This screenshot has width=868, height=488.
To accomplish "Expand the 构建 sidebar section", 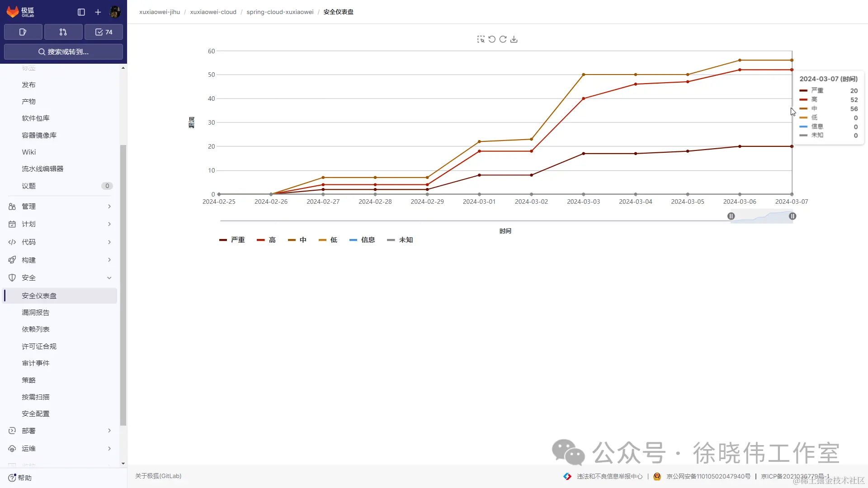I will pos(60,260).
